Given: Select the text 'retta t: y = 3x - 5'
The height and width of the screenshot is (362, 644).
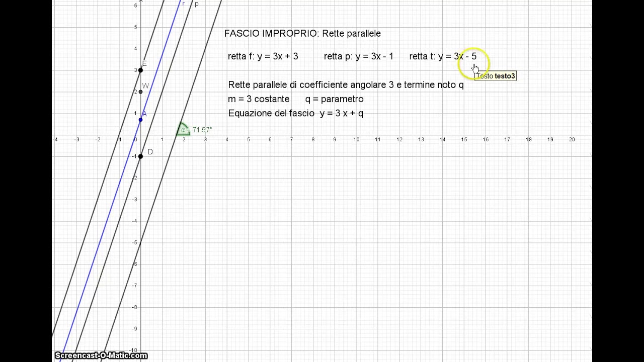Looking at the screenshot, I should (443, 56).
